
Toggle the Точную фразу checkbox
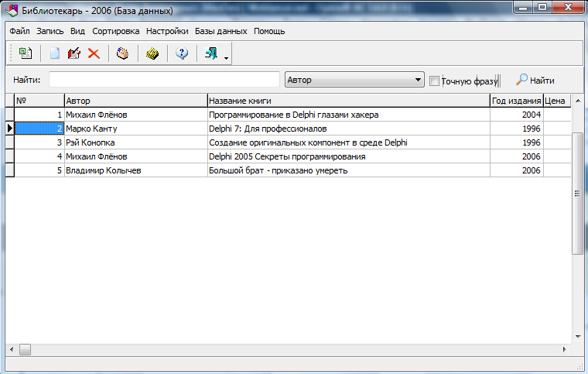[434, 81]
